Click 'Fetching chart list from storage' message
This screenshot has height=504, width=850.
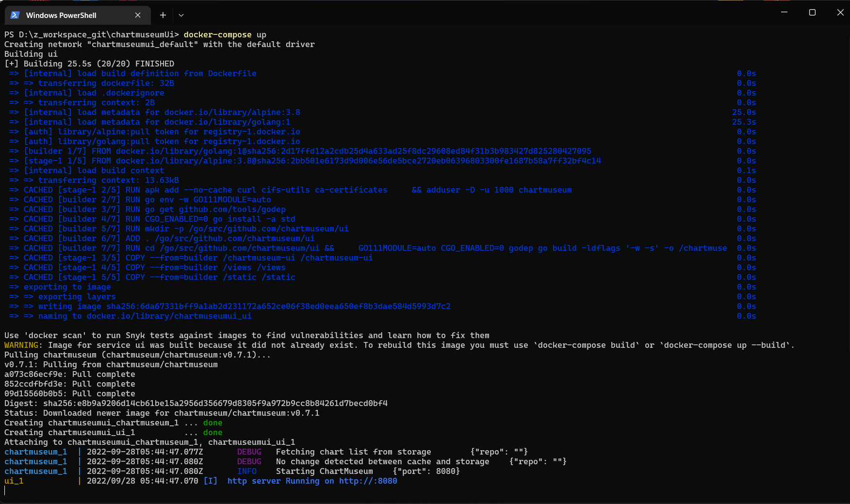click(x=354, y=452)
